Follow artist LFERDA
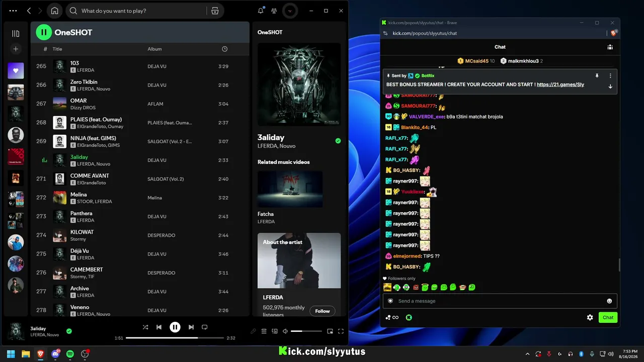This screenshot has width=644, height=362. (x=323, y=311)
